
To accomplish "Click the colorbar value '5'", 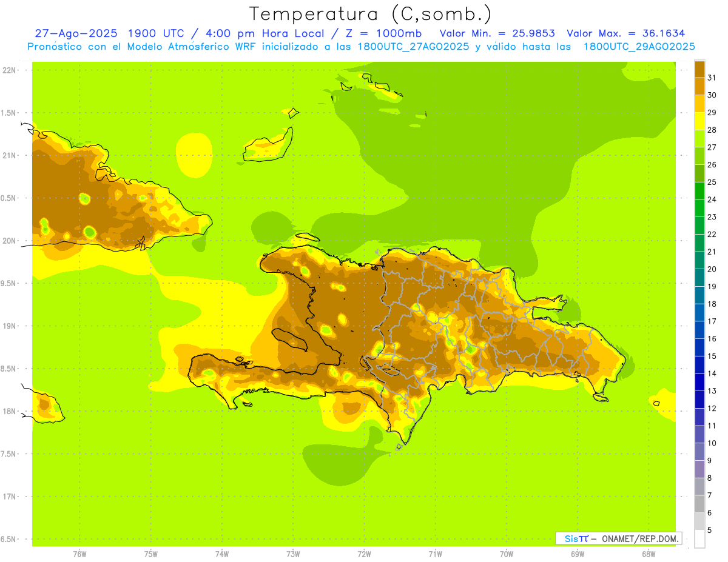I will (710, 530).
